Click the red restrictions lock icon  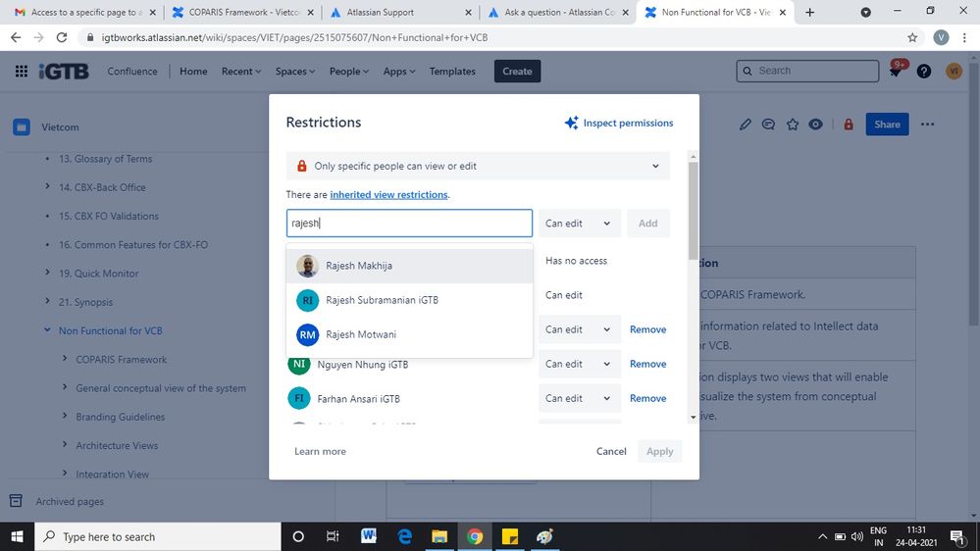[x=849, y=125]
